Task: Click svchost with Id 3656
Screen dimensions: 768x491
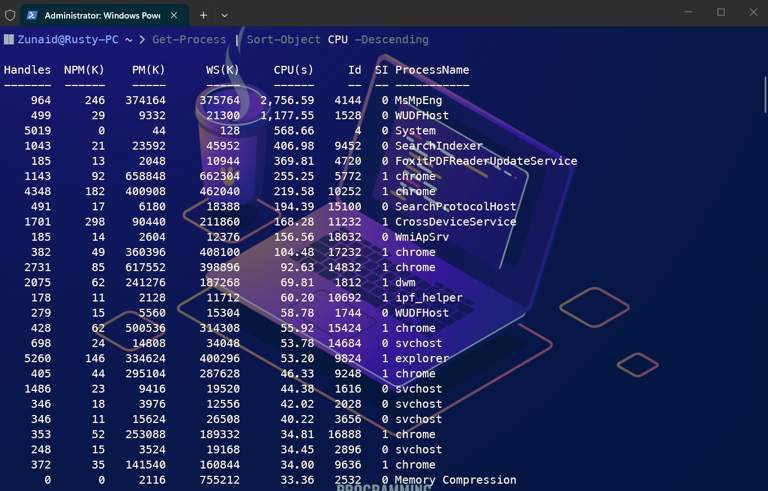Action: click(x=418, y=419)
